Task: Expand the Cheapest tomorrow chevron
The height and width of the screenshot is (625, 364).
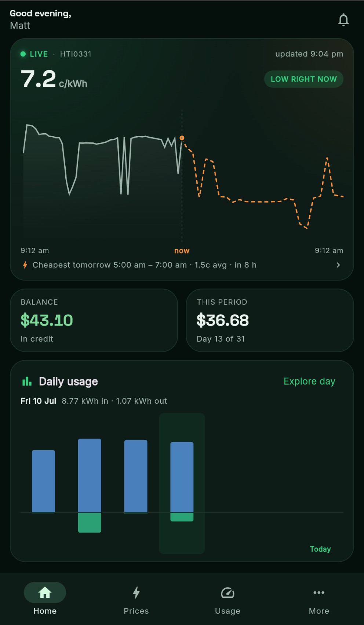Action: pyautogui.click(x=338, y=265)
